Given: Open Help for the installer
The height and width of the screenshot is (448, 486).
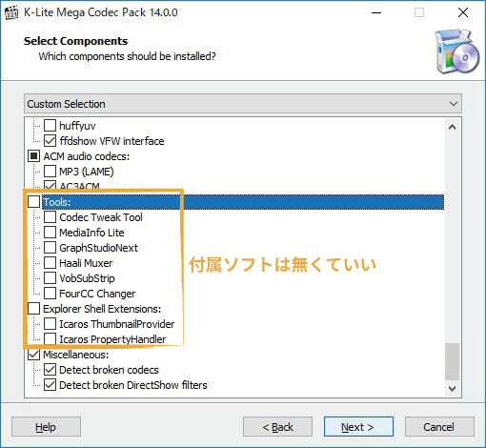Looking at the screenshot, I should coord(46,427).
